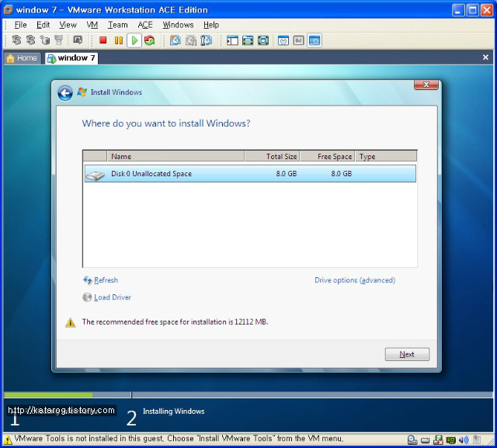Viewport: 497px width, 448px height.
Task: Click the Appliance view toolbar icon
Action: [298, 40]
